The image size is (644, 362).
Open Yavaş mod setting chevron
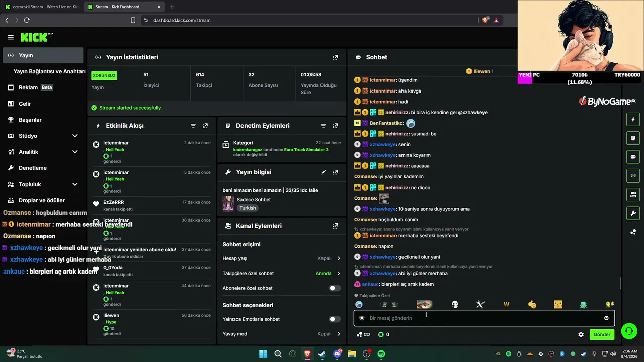pos(338,334)
